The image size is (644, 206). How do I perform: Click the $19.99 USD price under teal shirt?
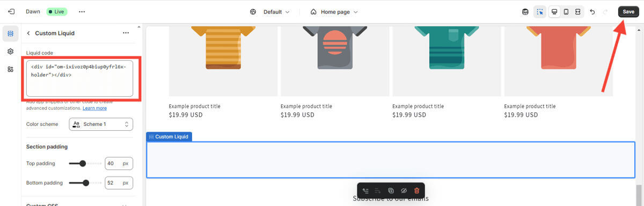coord(409,115)
